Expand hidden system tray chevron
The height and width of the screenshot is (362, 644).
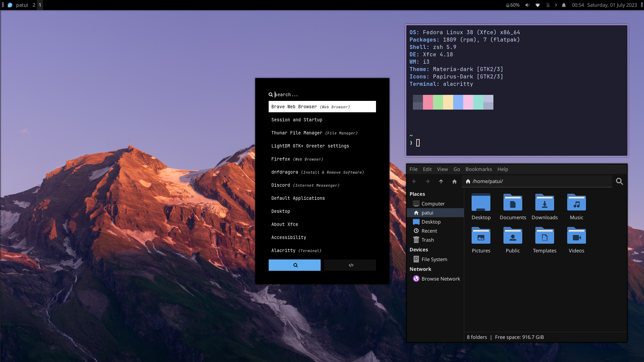coord(556,5)
